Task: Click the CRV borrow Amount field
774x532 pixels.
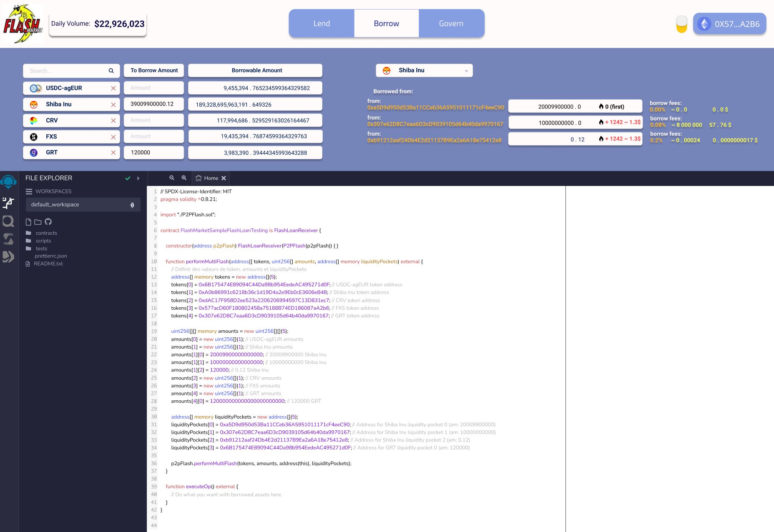Action: pyautogui.click(x=154, y=120)
